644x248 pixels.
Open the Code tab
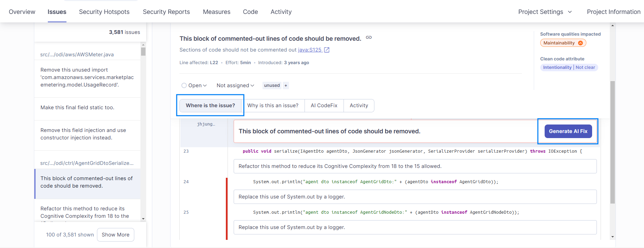(x=250, y=12)
